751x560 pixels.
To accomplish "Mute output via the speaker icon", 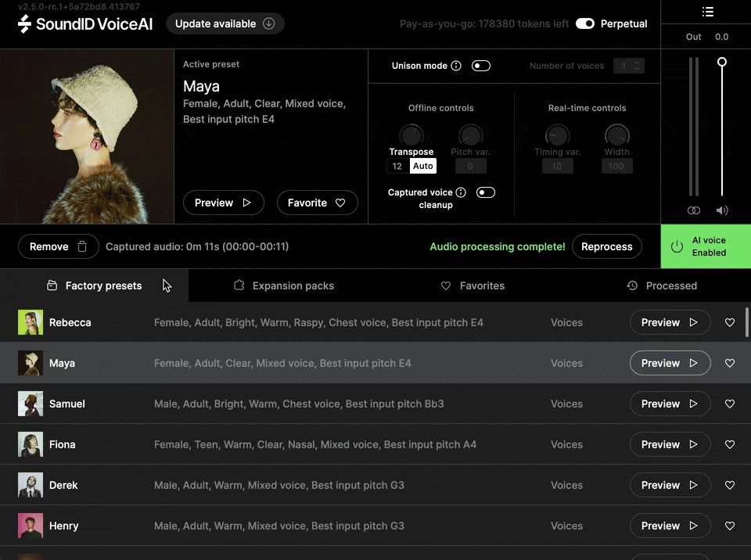I will tap(722, 210).
